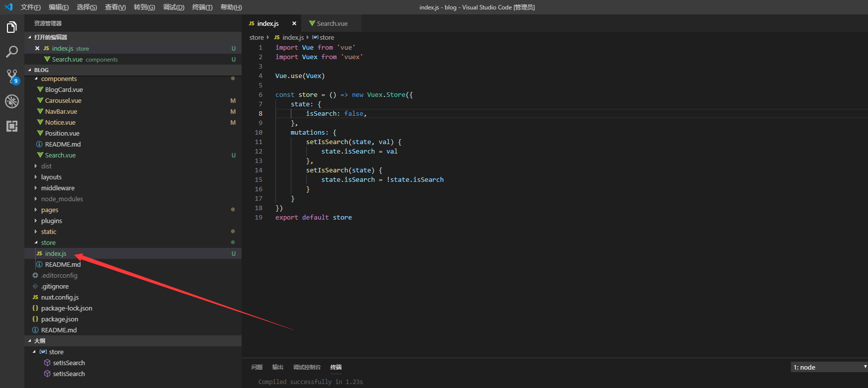Open the Extensions view in activity bar

pos(12,126)
